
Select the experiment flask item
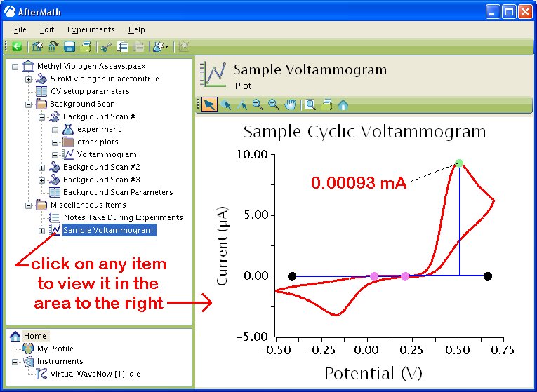coord(99,129)
